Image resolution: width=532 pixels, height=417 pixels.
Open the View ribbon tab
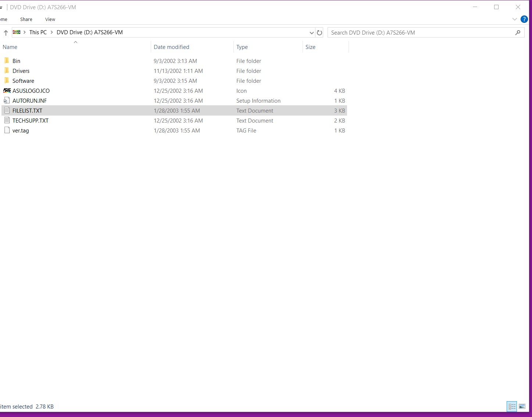[x=50, y=20]
